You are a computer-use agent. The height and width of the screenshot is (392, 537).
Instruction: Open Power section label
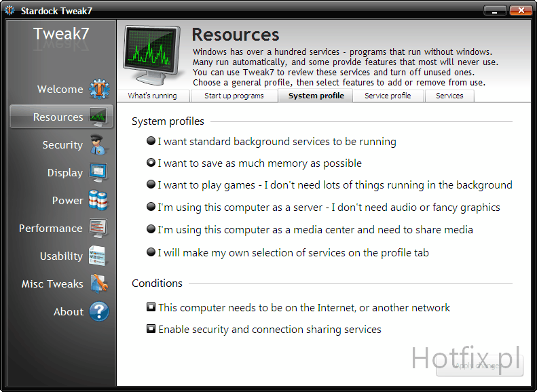pyautogui.click(x=67, y=201)
